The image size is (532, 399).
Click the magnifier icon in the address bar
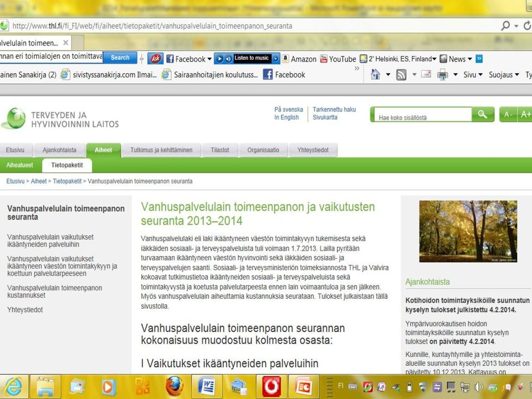coord(505,25)
